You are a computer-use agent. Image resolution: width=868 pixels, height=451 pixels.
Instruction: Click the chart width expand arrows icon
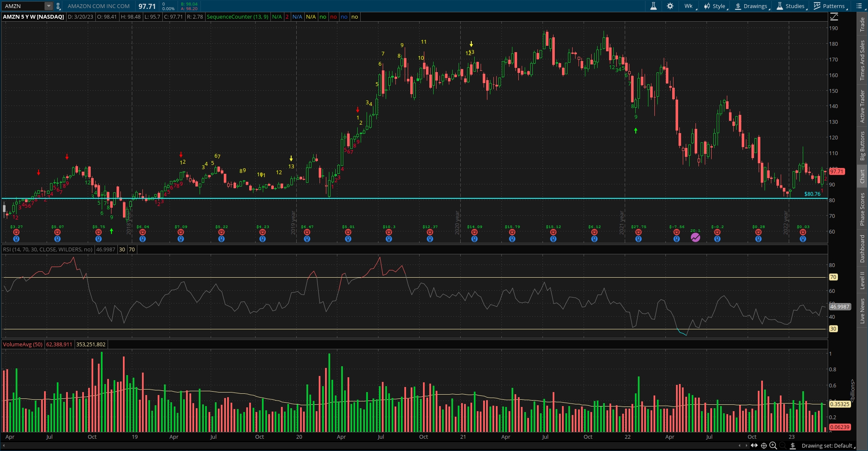(754, 445)
